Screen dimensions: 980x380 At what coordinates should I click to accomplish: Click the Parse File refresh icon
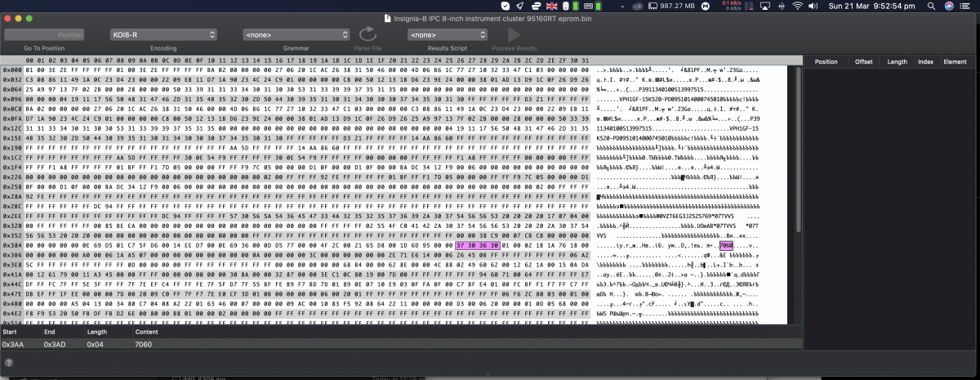(367, 34)
